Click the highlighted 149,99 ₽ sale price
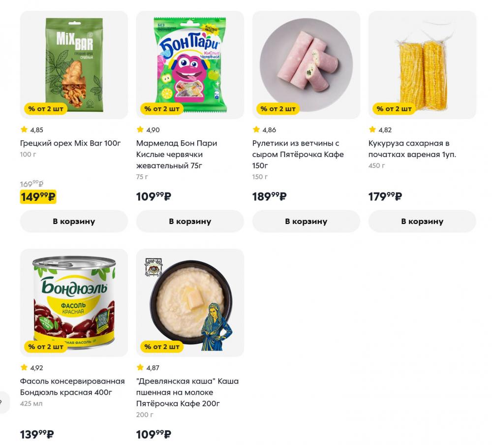The width and height of the screenshot is (492, 448). [x=38, y=197]
